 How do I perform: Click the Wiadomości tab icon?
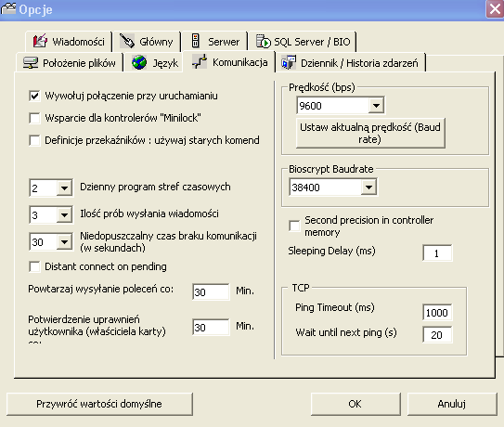click(x=40, y=41)
